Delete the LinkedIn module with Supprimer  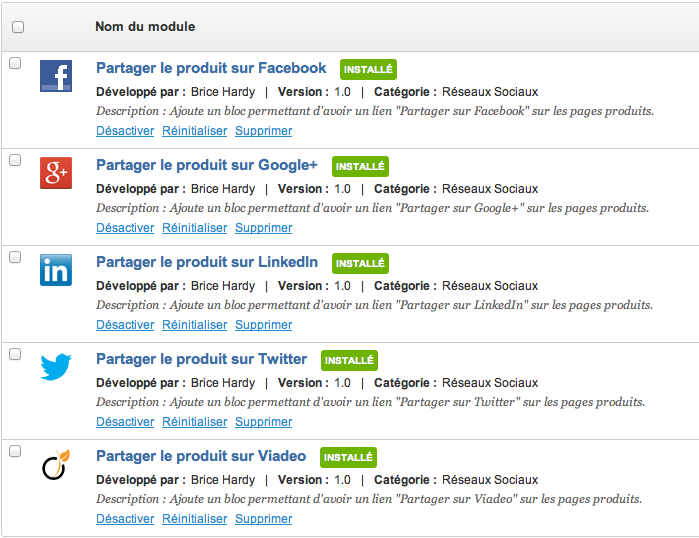pyautogui.click(x=264, y=325)
